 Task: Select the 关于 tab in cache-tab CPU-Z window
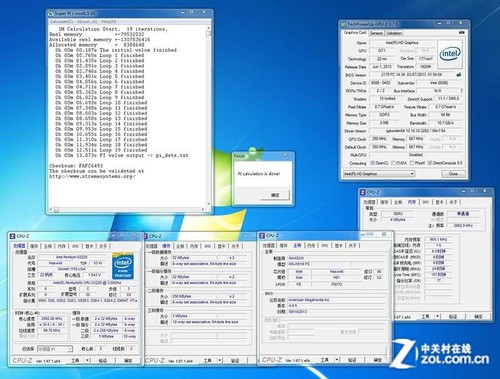235,246
